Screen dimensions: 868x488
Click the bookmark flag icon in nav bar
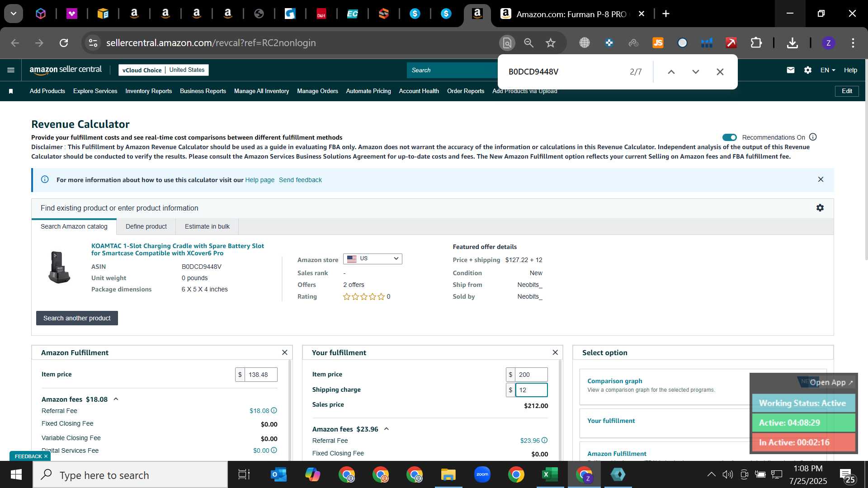(11, 91)
